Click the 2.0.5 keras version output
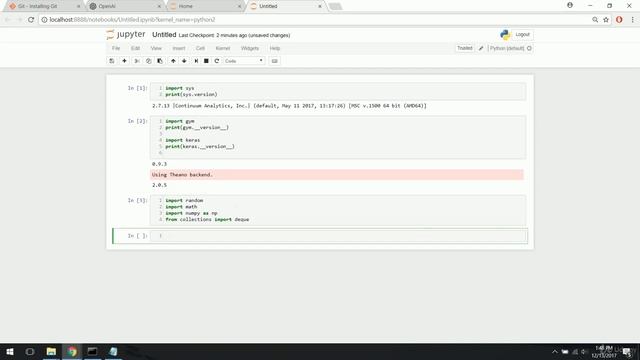The width and height of the screenshot is (640, 360). tap(159, 185)
